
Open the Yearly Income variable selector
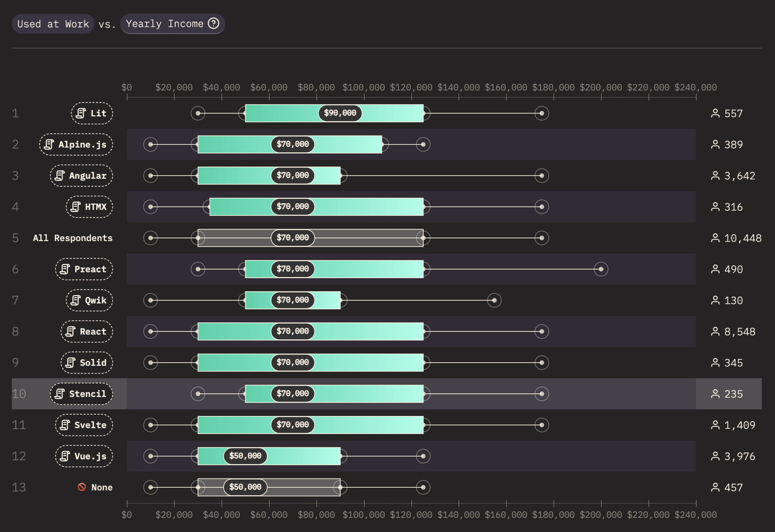(x=166, y=24)
